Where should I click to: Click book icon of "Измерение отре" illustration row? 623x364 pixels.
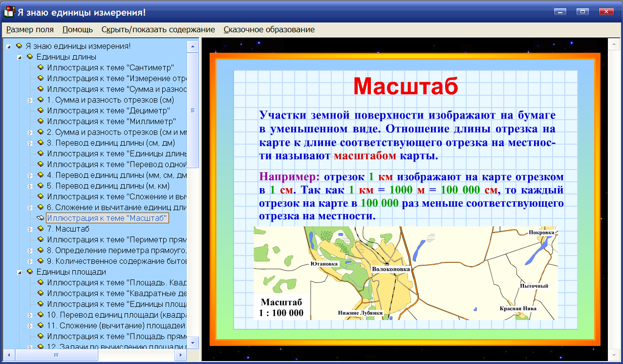41,78
